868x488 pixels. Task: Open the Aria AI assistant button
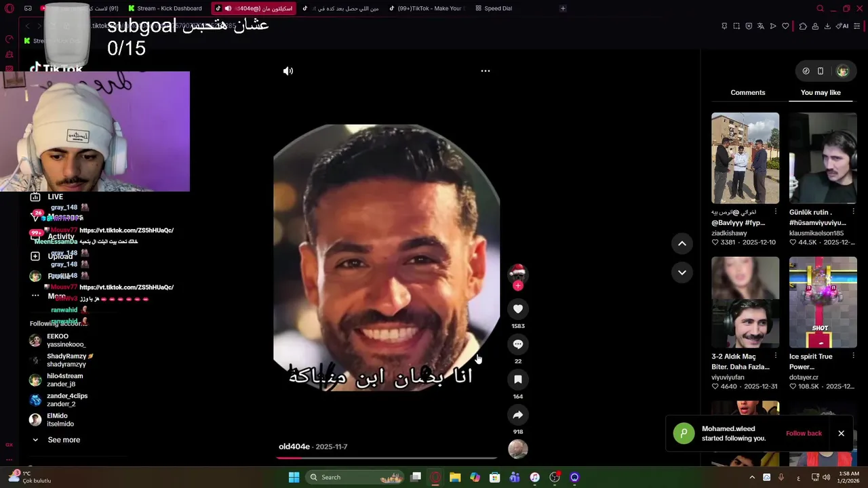tap(843, 26)
